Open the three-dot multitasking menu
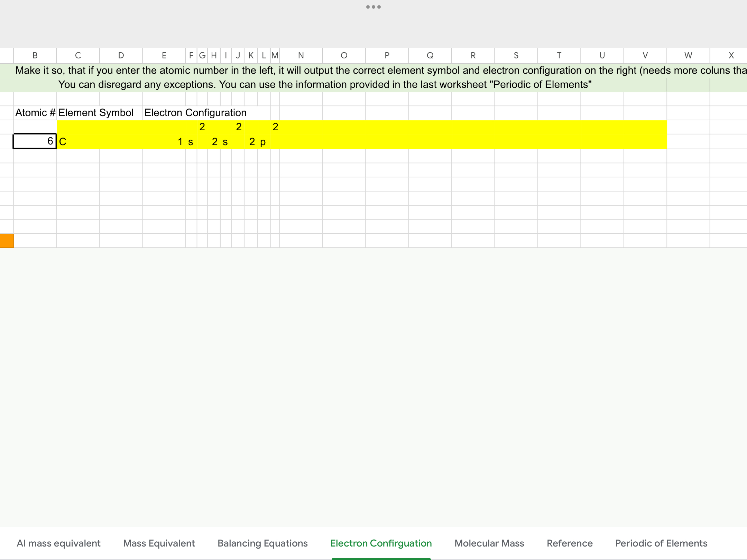Screen dimensions: 747x560 point(373,7)
